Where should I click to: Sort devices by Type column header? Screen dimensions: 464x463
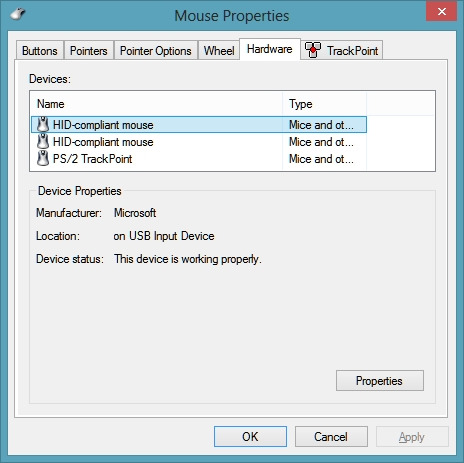tap(324, 104)
